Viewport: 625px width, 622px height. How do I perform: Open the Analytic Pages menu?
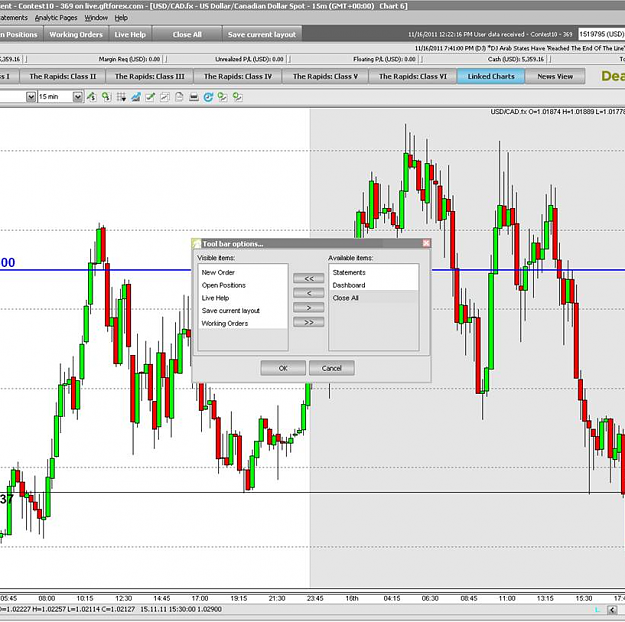point(56,18)
